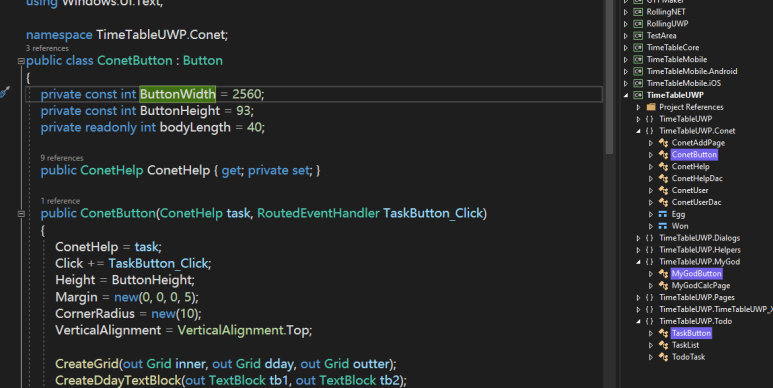
Task: Click the ButtonHeight constant declaration name
Action: [180, 110]
